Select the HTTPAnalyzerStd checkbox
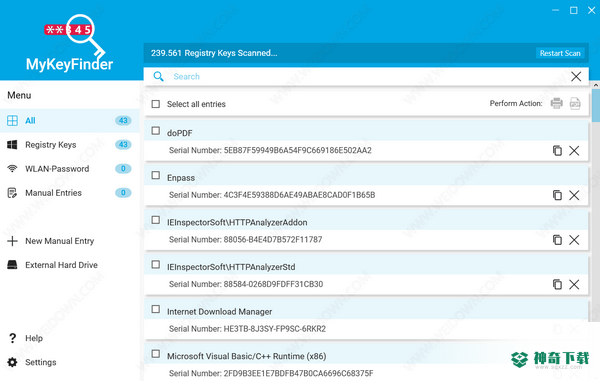The image size is (600, 381). tap(156, 264)
